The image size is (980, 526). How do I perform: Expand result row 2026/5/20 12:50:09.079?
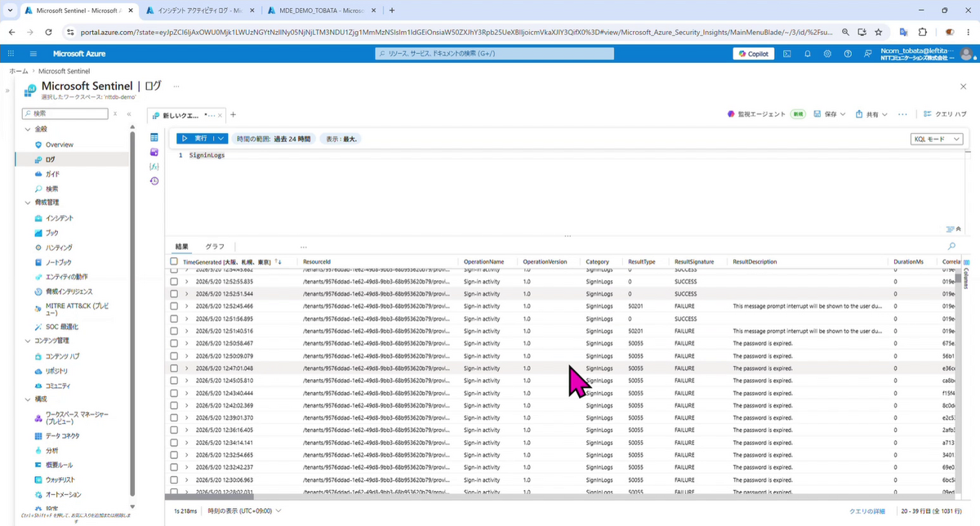pyautogui.click(x=186, y=356)
